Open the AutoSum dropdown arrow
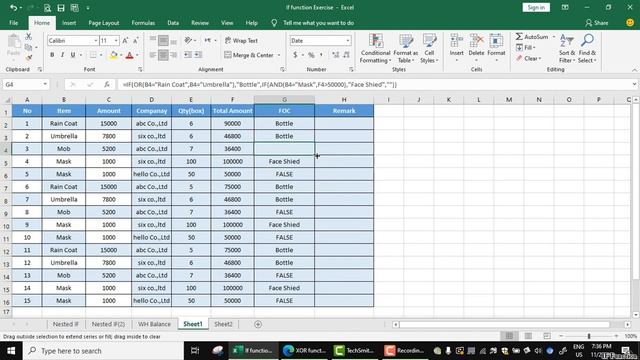This screenshot has height=360, width=640. coord(554,37)
